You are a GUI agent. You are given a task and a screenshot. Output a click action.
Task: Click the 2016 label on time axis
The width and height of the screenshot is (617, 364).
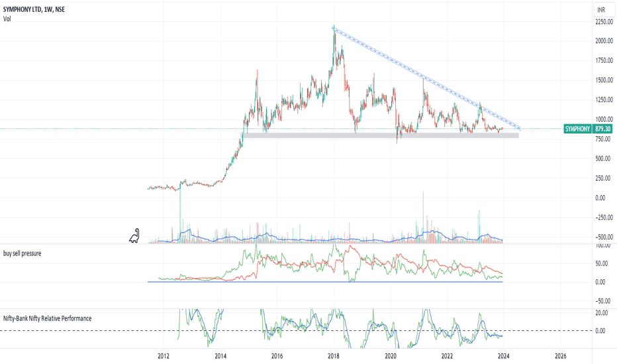pyautogui.click(x=277, y=356)
